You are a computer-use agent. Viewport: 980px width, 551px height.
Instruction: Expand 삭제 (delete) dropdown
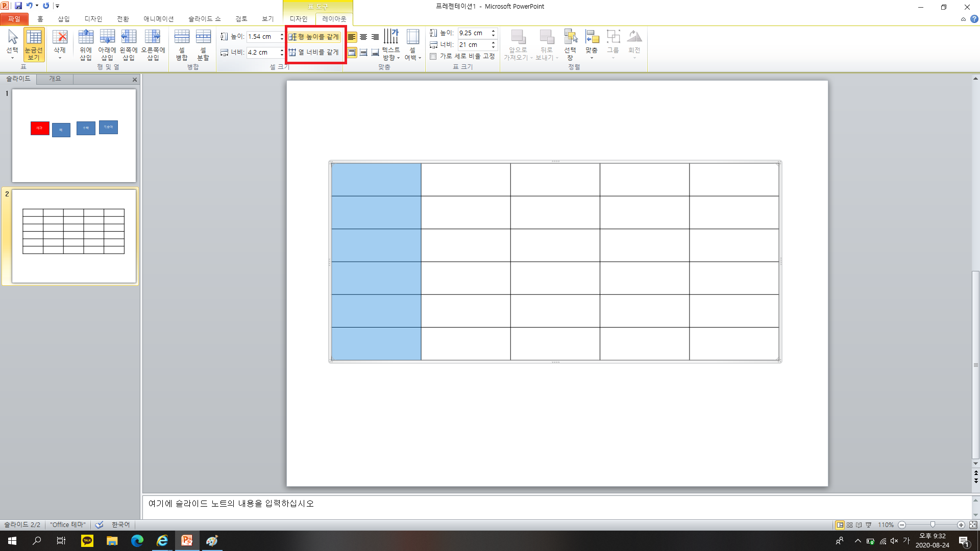click(x=60, y=58)
